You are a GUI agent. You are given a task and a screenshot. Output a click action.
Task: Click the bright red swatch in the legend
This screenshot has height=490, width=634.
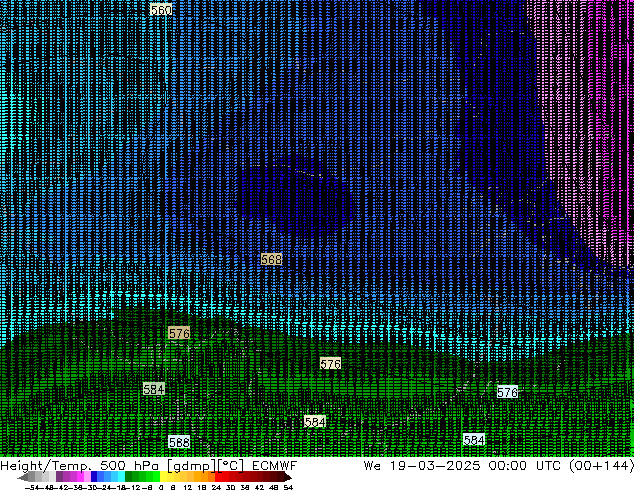coord(218,477)
